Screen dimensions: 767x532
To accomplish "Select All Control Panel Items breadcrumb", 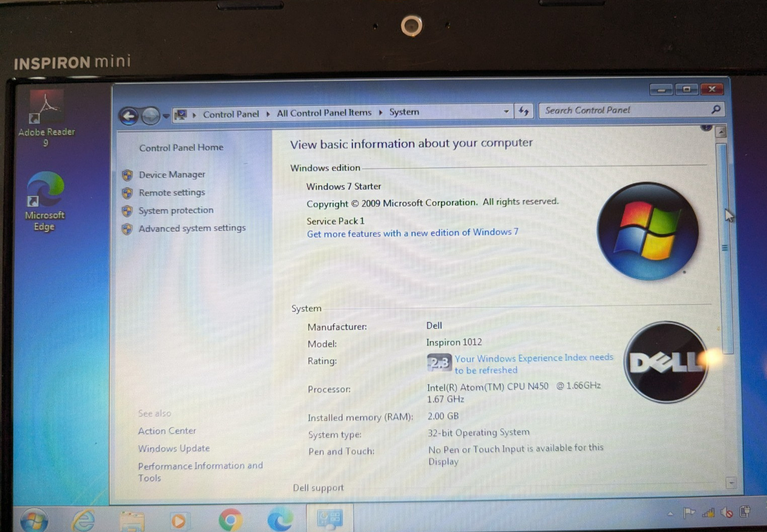I will tap(324, 113).
